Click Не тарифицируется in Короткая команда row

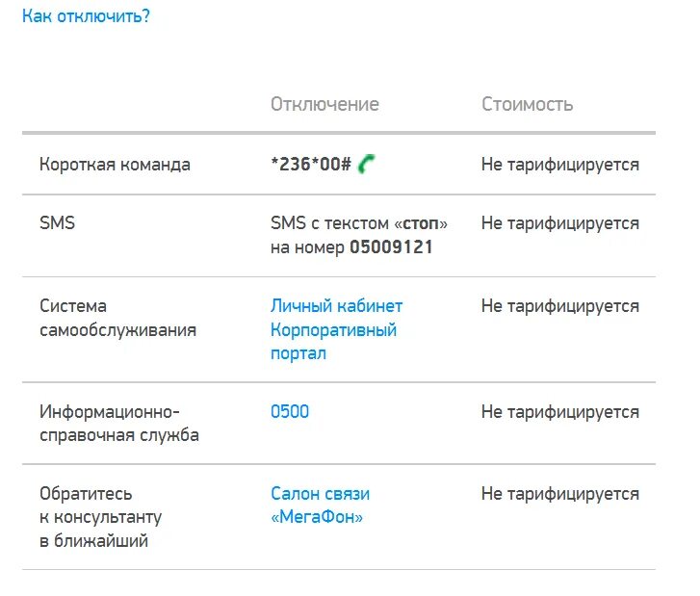point(560,165)
